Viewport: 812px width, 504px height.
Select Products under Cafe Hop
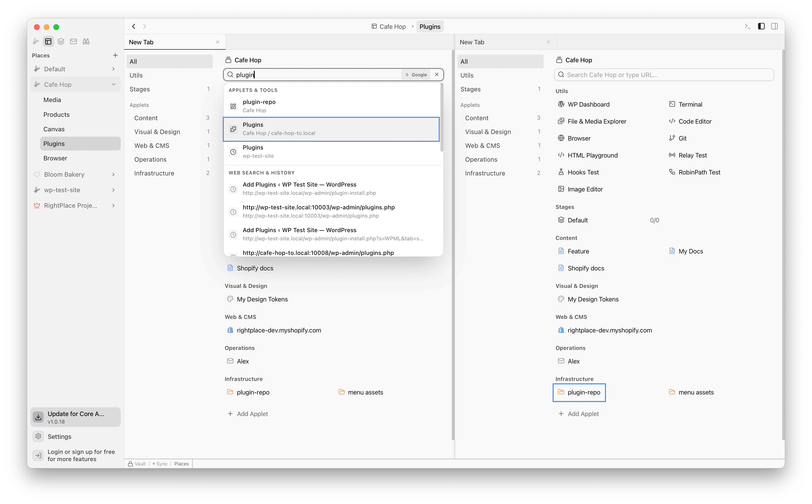point(80,115)
